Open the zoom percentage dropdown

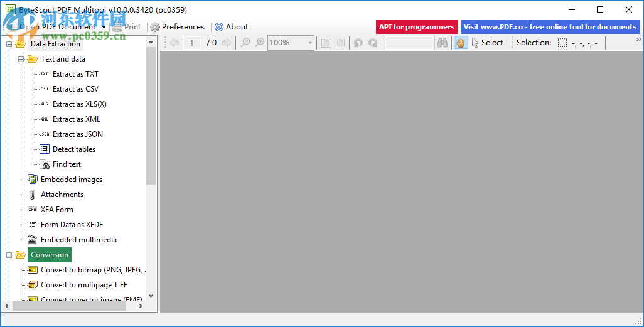pyautogui.click(x=310, y=43)
